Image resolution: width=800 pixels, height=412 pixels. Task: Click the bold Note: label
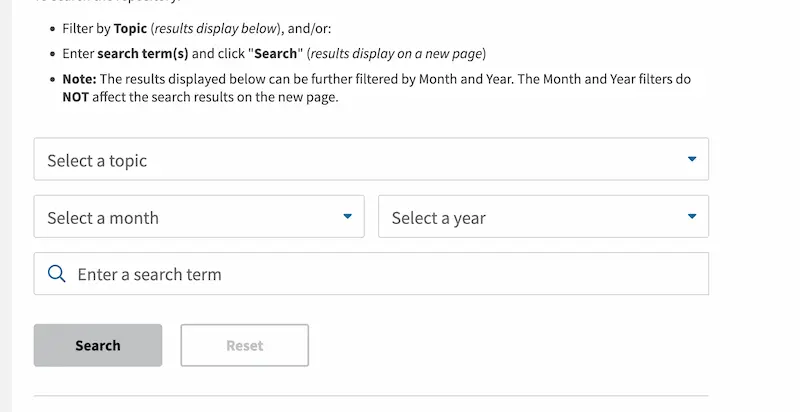79,79
